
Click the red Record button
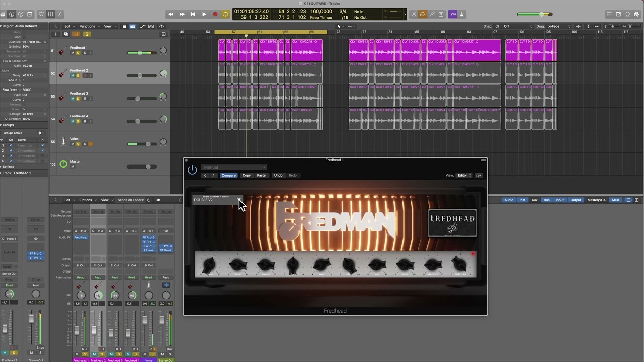click(x=215, y=14)
